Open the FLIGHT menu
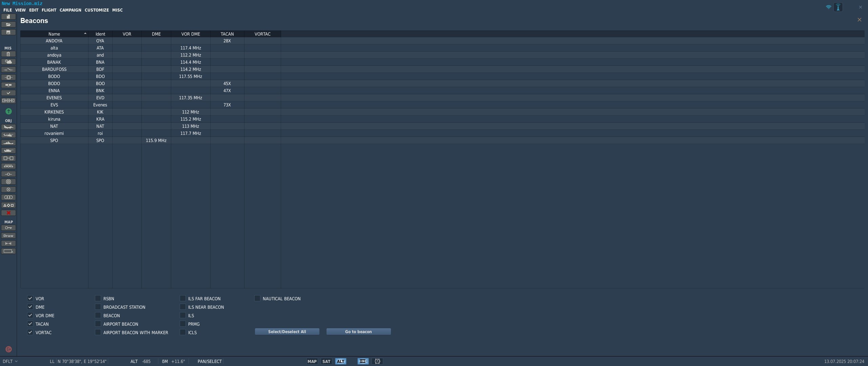Image resolution: width=868 pixels, height=366 pixels. click(x=49, y=10)
